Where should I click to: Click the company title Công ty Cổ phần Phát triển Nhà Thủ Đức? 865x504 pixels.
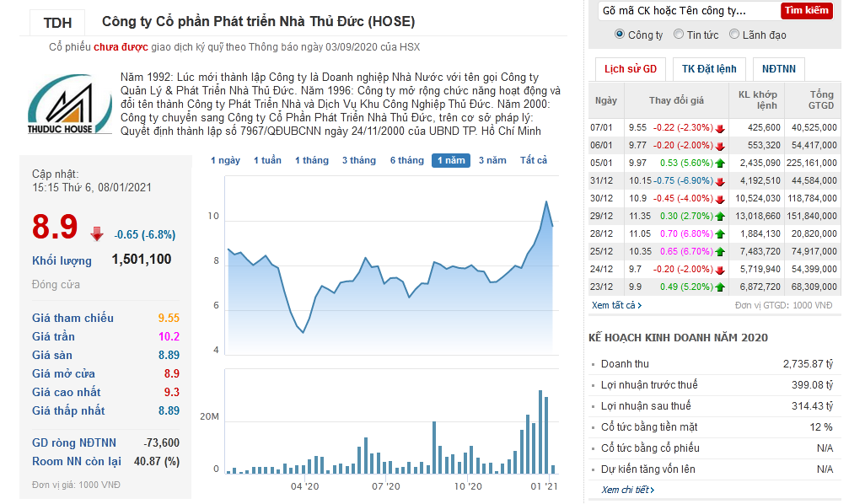[x=258, y=22]
